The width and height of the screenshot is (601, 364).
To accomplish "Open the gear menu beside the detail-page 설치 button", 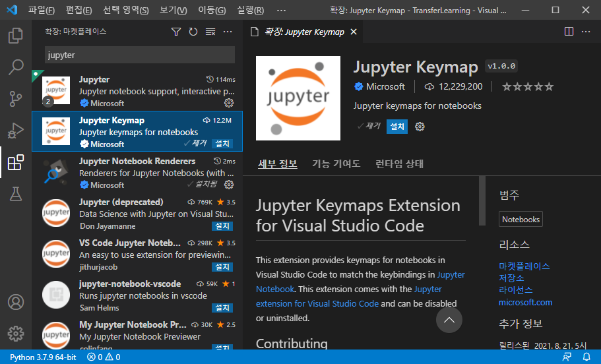I will click(x=420, y=127).
